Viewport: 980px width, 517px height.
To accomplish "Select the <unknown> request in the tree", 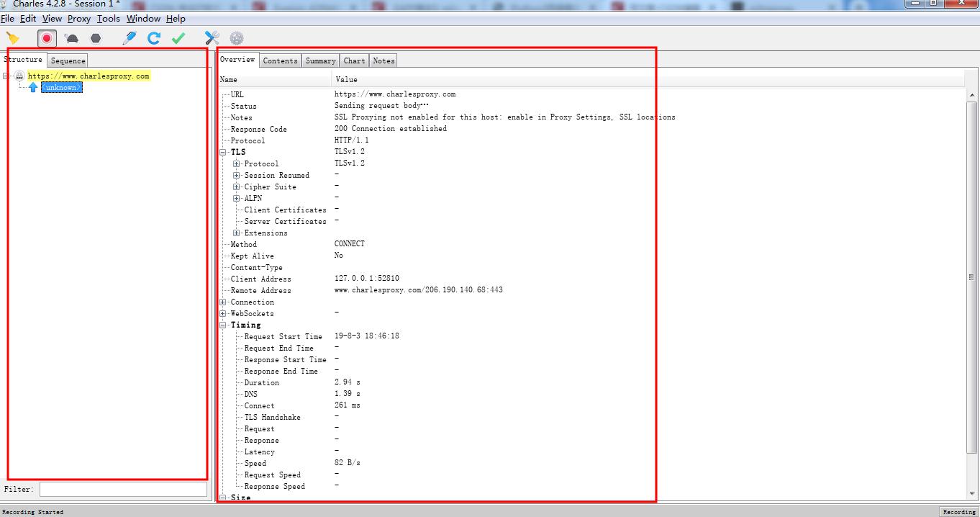I will click(x=61, y=87).
